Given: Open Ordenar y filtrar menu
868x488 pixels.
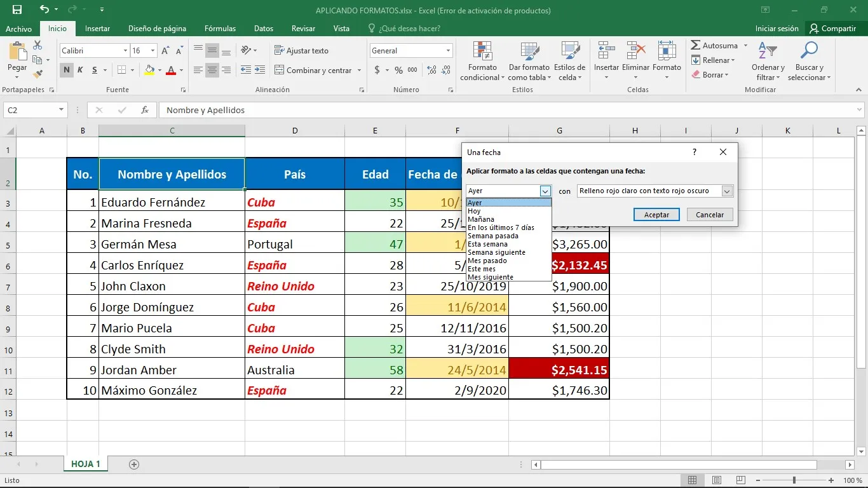Looking at the screenshot, I should (768, 61).
